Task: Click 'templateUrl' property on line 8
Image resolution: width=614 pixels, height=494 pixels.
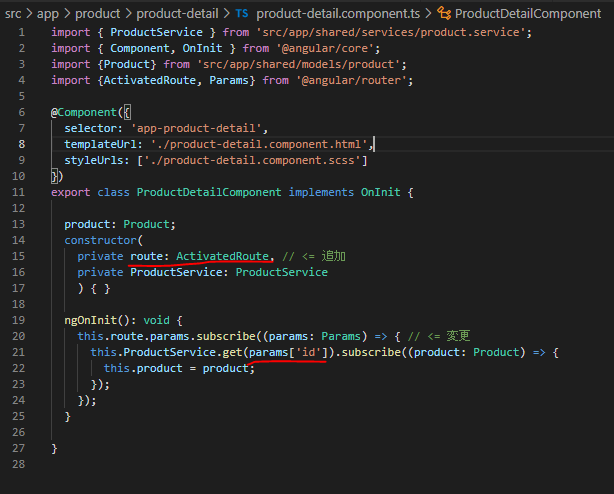Action: 100,144
